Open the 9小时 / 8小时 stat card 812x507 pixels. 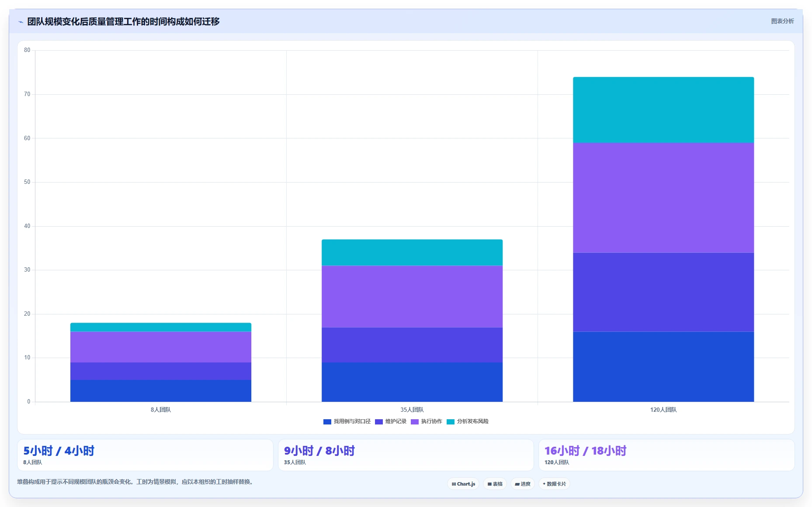(406, 455)
